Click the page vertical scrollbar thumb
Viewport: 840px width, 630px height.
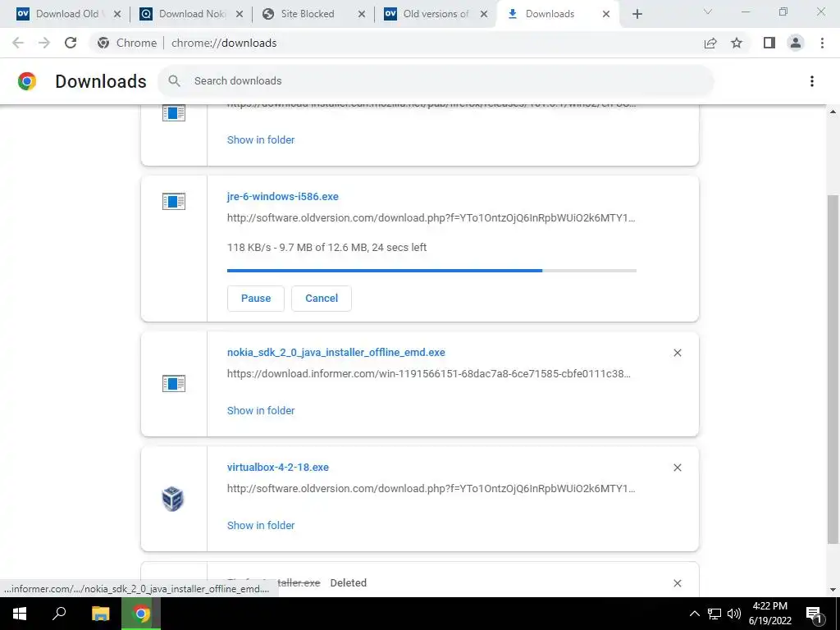tap(833, 369)
